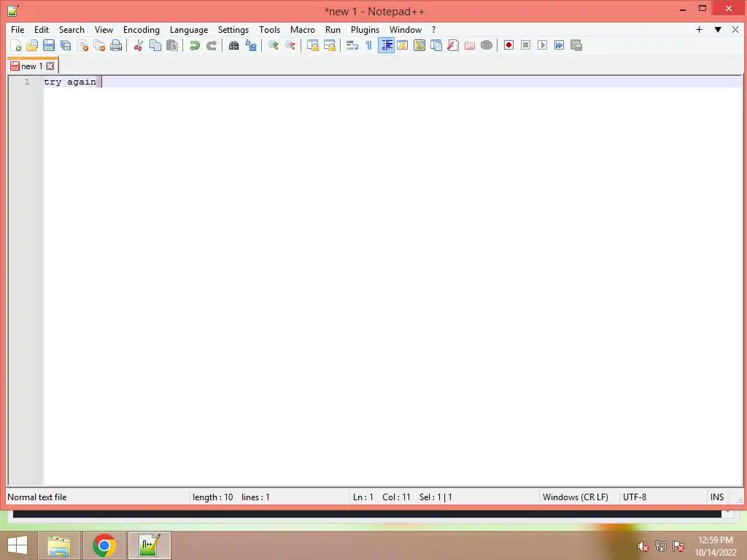Click the User Defined Language icon
The image size is (747, 560).
pyautogui.click(x=403, y=45)
